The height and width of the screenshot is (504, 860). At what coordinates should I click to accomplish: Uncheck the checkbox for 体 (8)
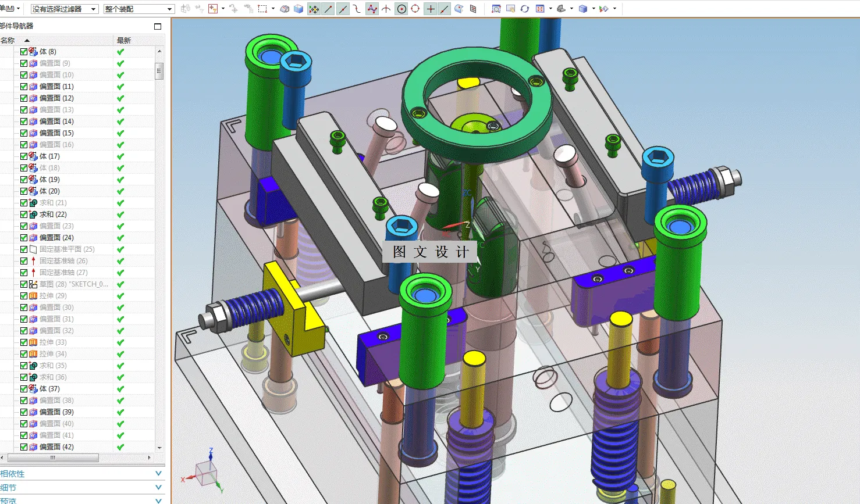point(24,52)
